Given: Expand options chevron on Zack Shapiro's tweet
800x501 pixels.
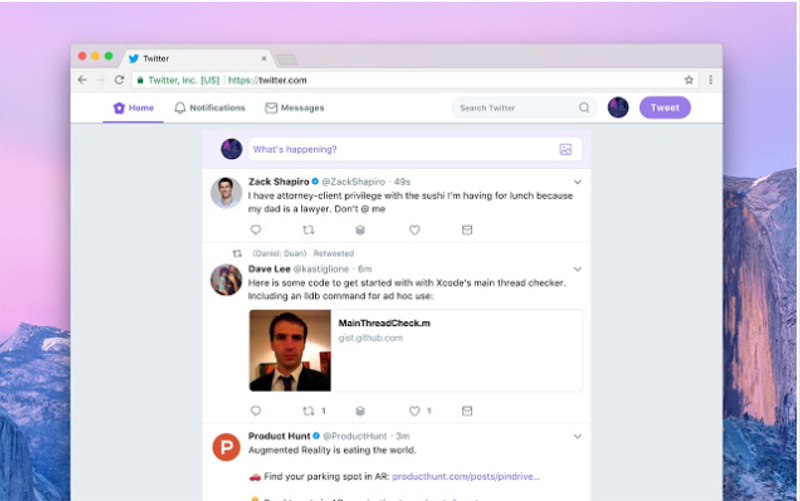Looking at the screenshot, I should (x=577, y=182).
